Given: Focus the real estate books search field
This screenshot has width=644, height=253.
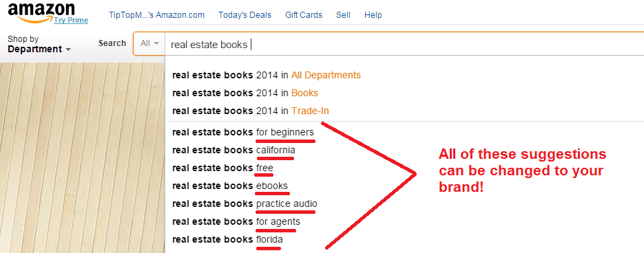Looking at the screenshot, I should [x=404, y=44].
